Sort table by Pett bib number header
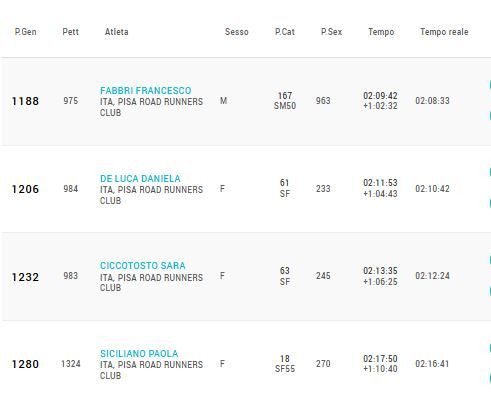This screenshot has height=401, width=491. [71, 32]
